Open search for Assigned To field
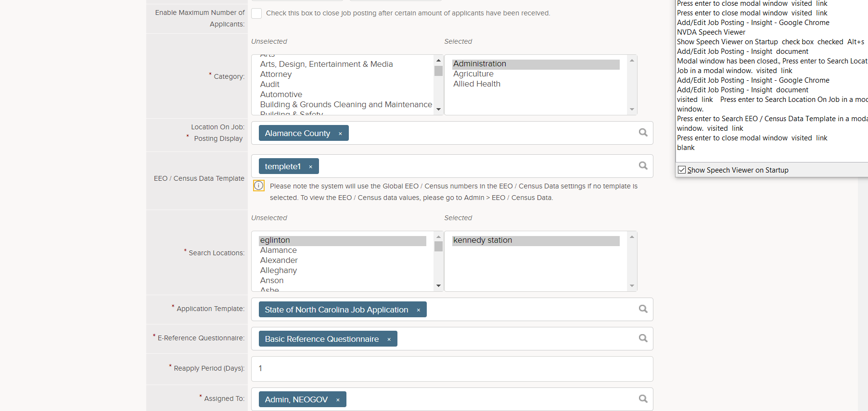This screenshot has height=411, width=868. 643,399
